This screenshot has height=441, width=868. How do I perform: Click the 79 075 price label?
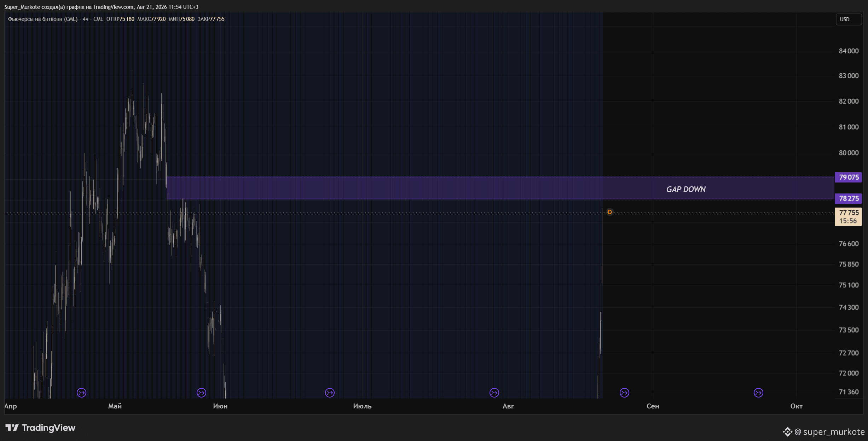[848, 177]
